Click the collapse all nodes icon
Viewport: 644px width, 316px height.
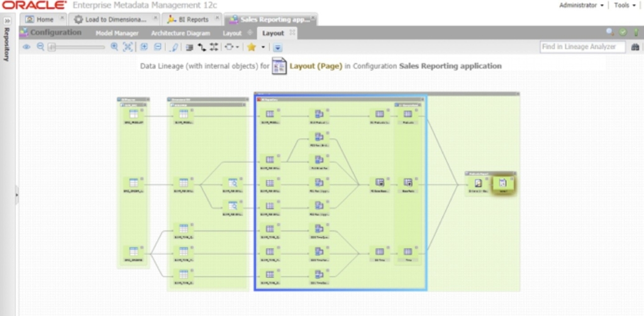tap(158, 47)
